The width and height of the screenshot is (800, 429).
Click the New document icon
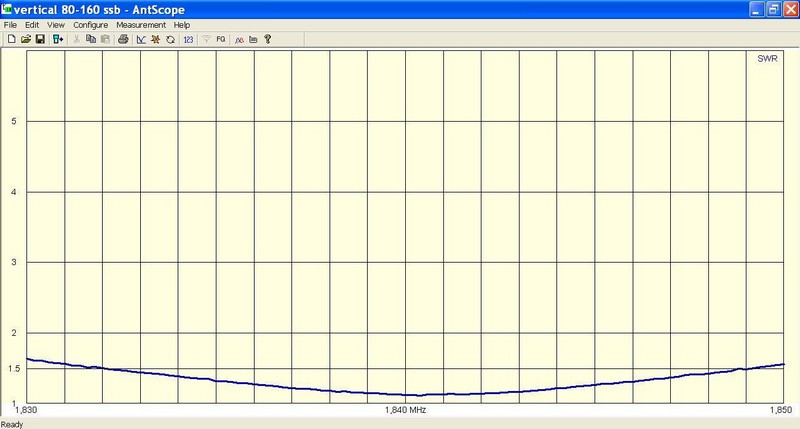click(10, 39)
